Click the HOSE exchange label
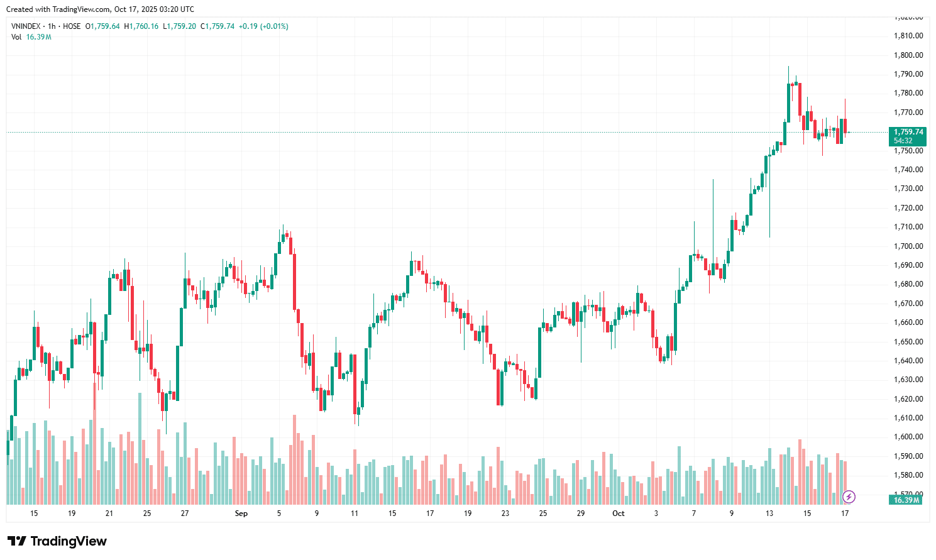The image size is (936, 560). tap(72, 26)
